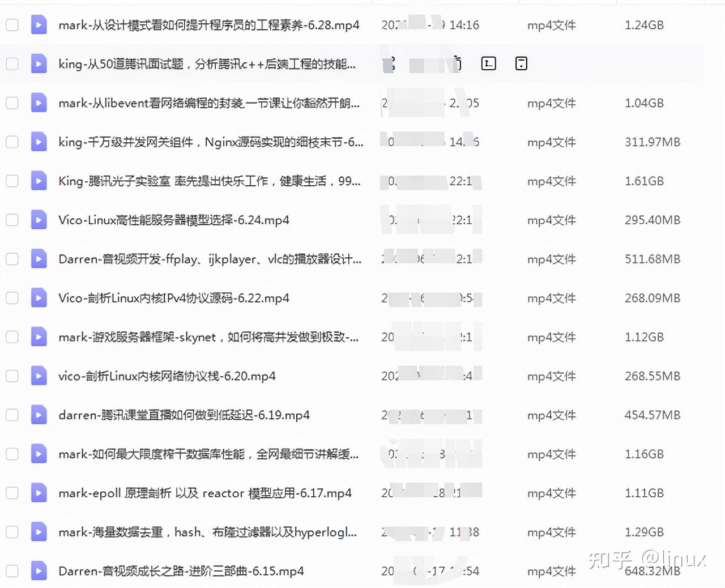The width and height of the screenshot is (725, 588).
Task: Open file name mark-海量数据去重
Action: click(207, 532)
